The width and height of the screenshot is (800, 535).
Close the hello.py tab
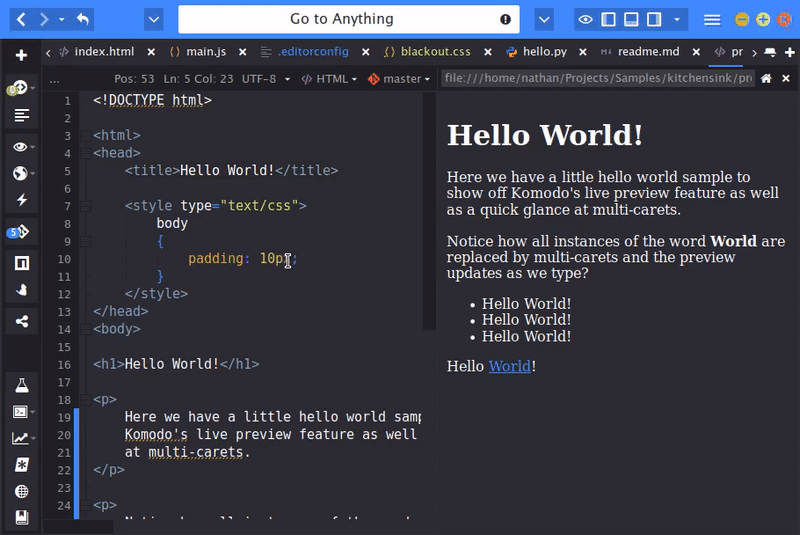(x=583, y=52)
